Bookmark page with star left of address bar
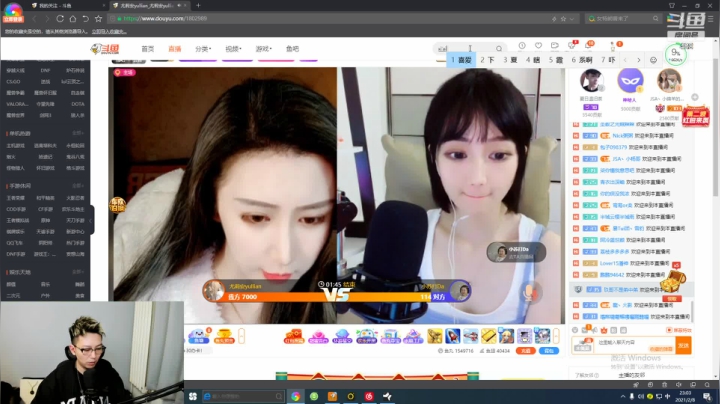This screenshot has width=720, height=404. pyautogui.click(x=98, y=19)
